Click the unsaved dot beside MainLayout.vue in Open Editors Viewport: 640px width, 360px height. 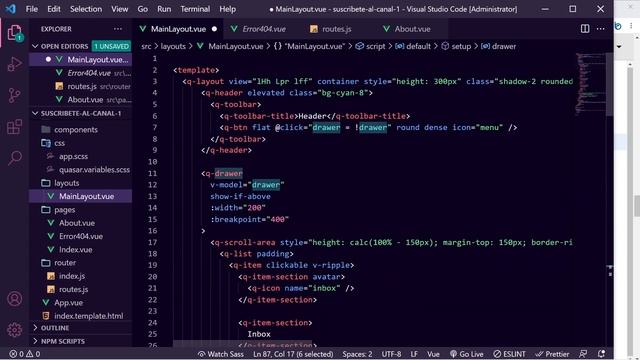pyautogui.click(x=48, y=60)
